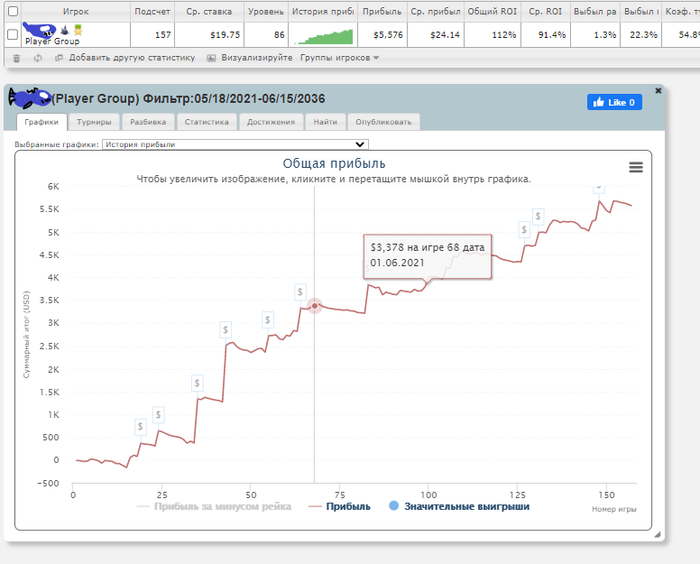Click the Номер игры axis label
Image resolution: width=700 pixels, height=564 pixels.
[x=614, y=509]
